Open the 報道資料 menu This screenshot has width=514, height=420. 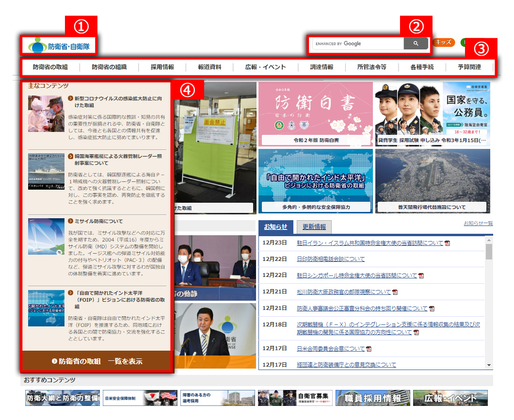point(209,67)
